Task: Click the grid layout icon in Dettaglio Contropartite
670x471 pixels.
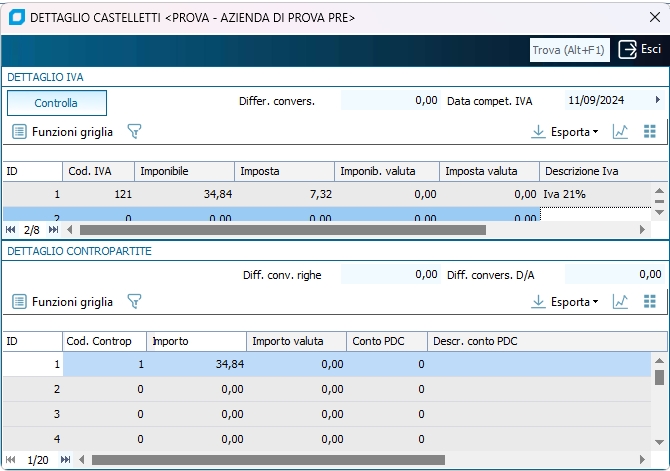Action: (x=649, y=302)
